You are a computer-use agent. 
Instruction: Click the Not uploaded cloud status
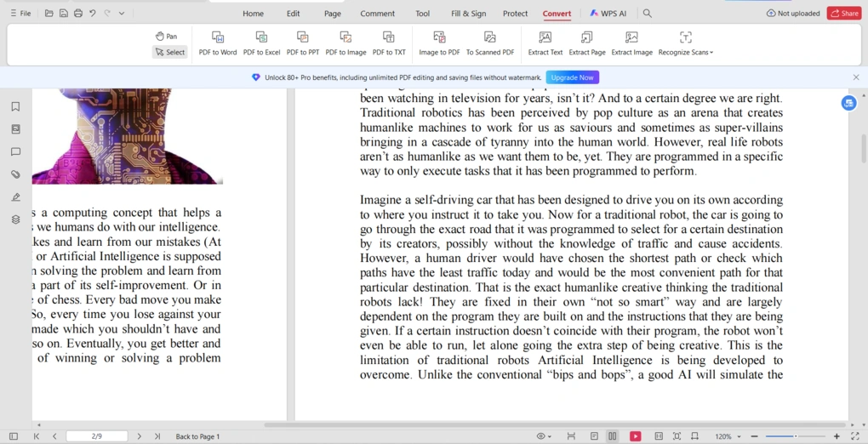[793, 14]
